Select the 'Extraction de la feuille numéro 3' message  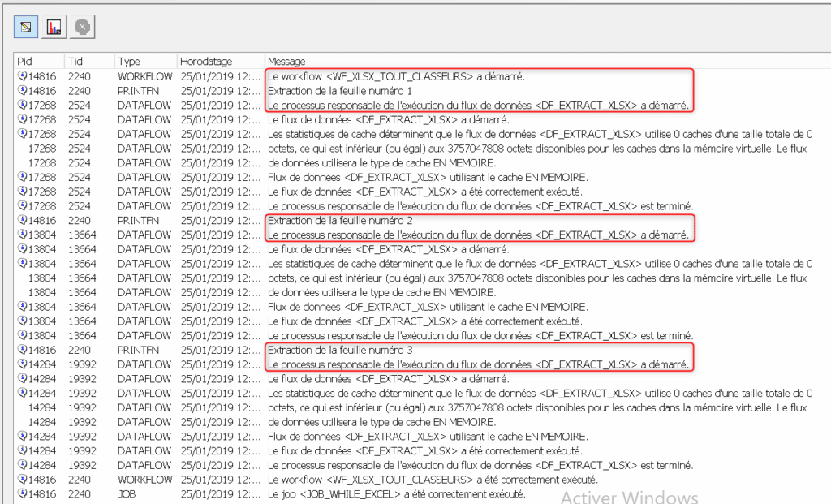(340, 351)
